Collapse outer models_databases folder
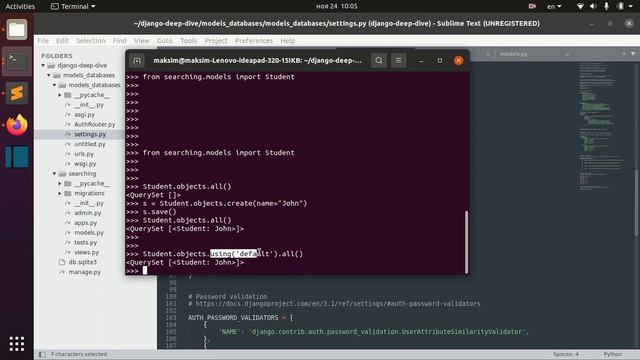This screenshot has height=360, width=640. (49, 75)
